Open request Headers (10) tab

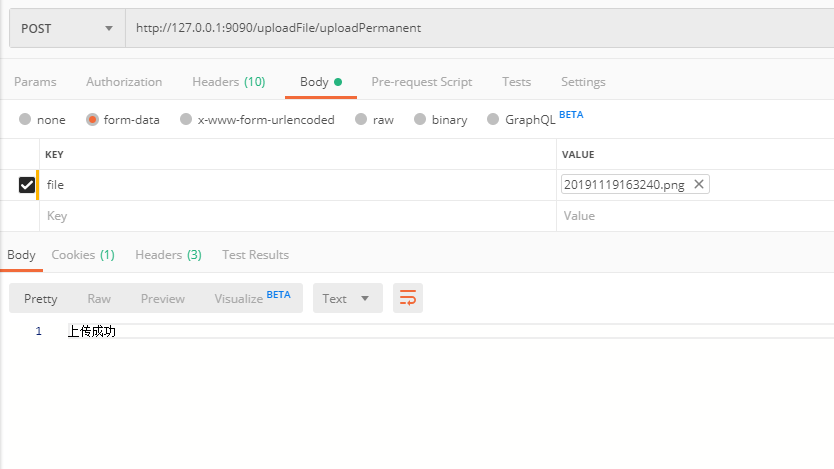point(229,82)
